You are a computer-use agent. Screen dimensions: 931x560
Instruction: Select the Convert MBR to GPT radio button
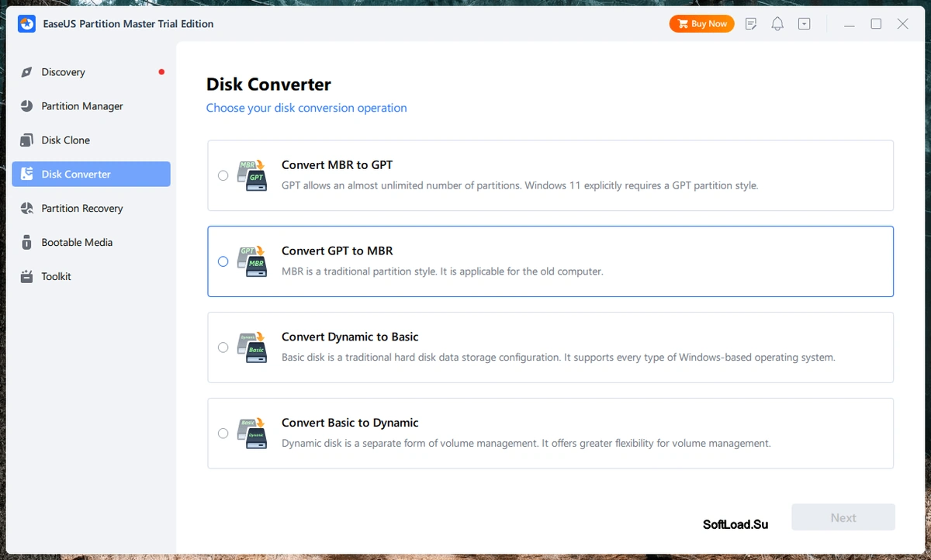[223, 176]
